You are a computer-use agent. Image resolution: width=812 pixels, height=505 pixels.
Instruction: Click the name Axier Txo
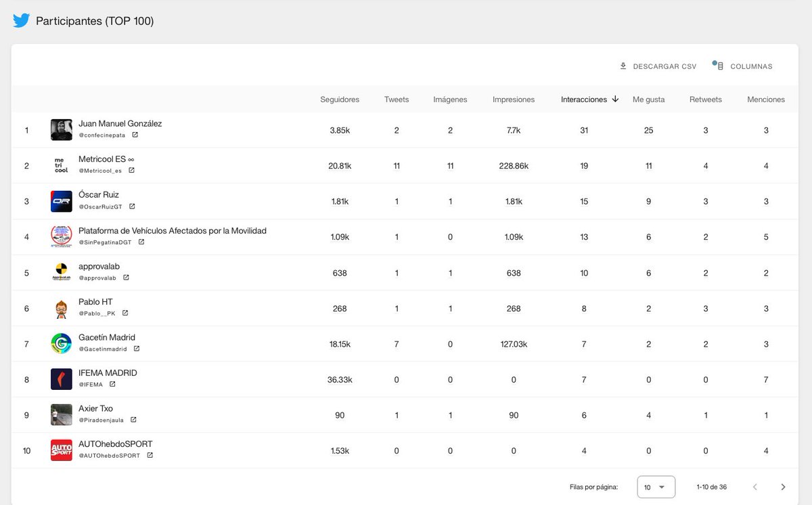[x=95, y=409]
